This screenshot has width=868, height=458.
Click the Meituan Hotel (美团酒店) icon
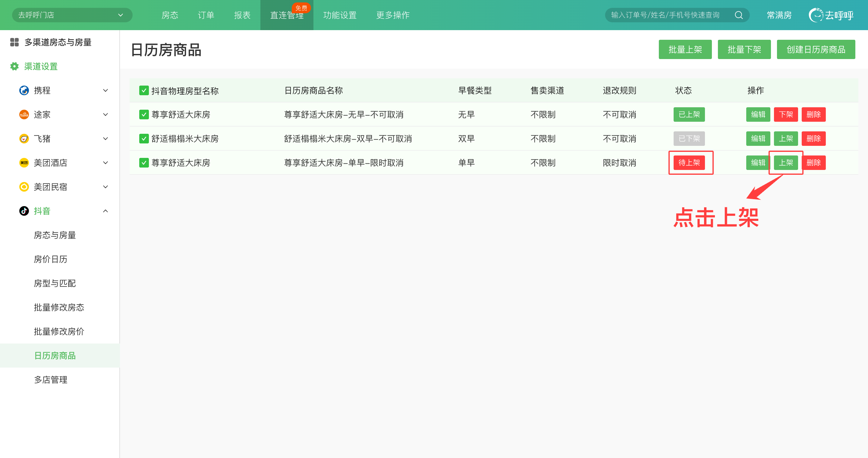[24, 163]
